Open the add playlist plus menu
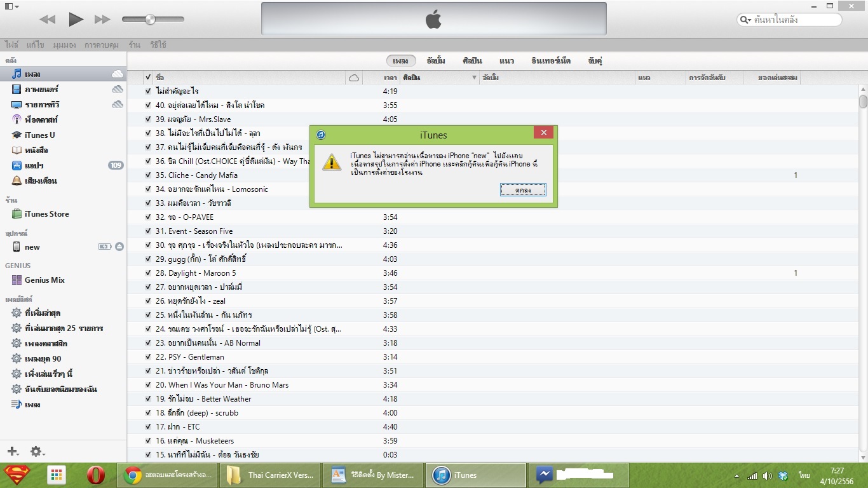 [13, 451]
